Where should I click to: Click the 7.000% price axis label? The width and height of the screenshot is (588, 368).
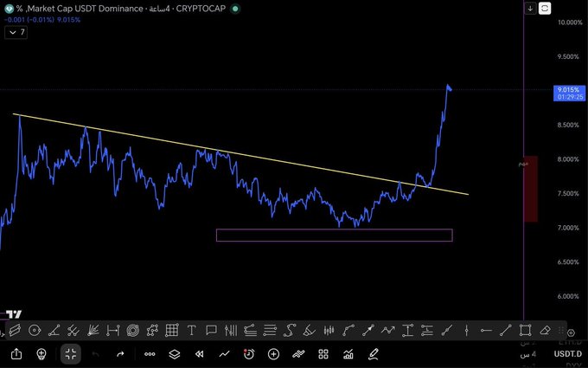point(568,228)
